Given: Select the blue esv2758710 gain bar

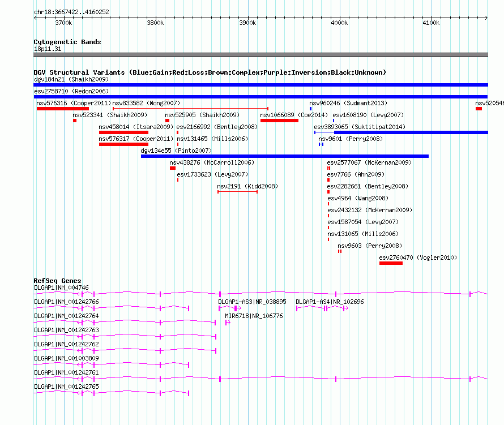Looking at the screenshot, I should [260, 97].
